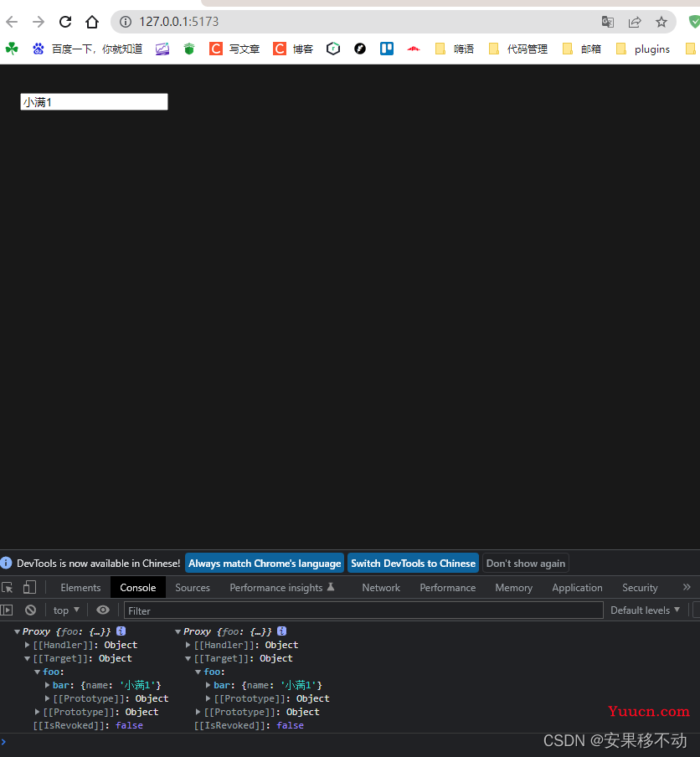Open the purple chart bookmark icon
Image resolution: width=700 pixels, height=757 pixels.
point(162,49)
